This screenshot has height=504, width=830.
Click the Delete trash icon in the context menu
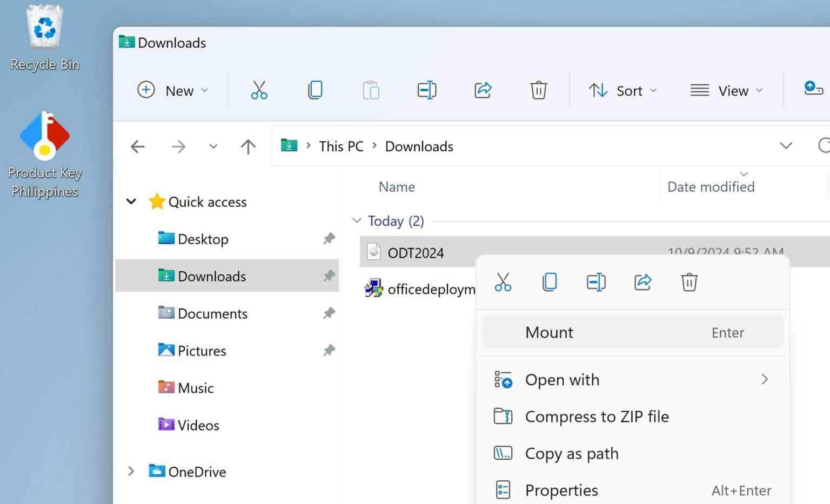[x=689, y=282]
